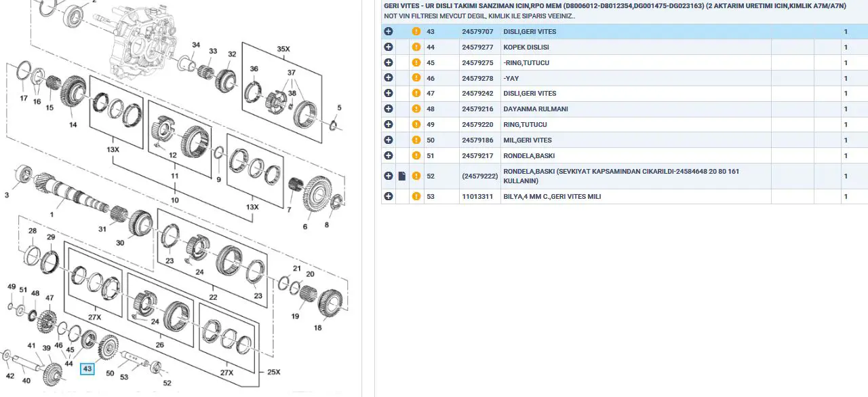The image size is (868, 397).
Task: Click callout 25X in the diagram
Action: tap(272, 372)
